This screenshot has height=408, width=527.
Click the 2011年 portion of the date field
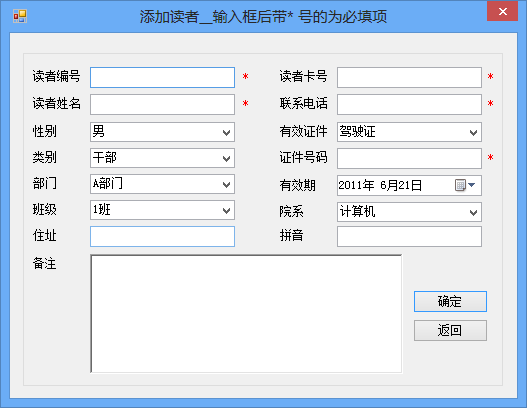356,185
